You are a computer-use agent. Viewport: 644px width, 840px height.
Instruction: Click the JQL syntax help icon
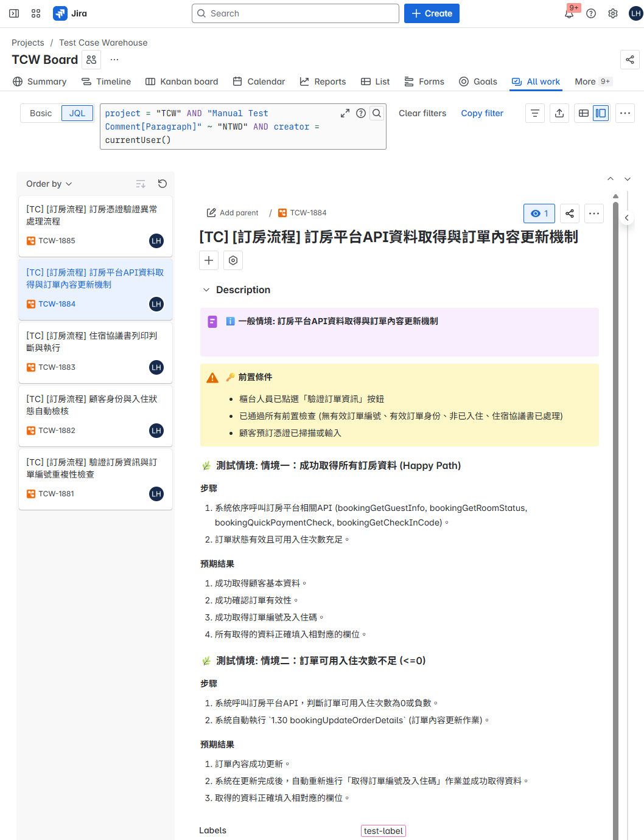[x=361, y=113]
